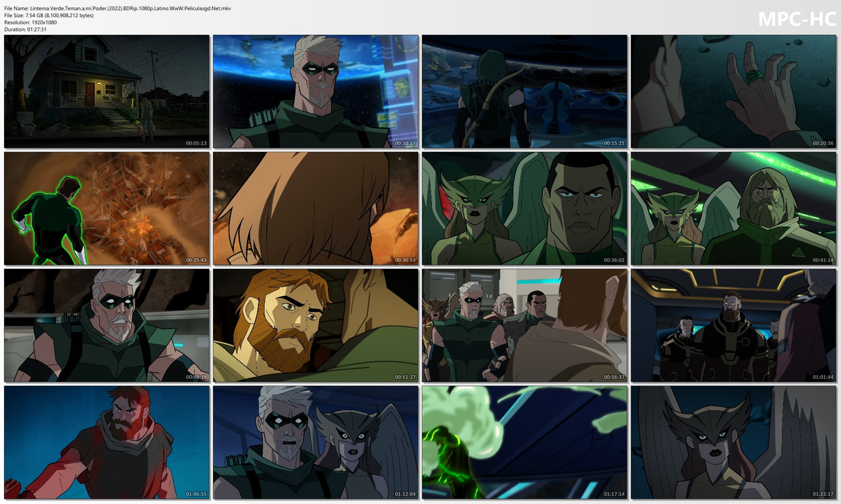Select the thumbnail stamped 01:12:04
Screen dimensions: 841x504
pos(315,442)
